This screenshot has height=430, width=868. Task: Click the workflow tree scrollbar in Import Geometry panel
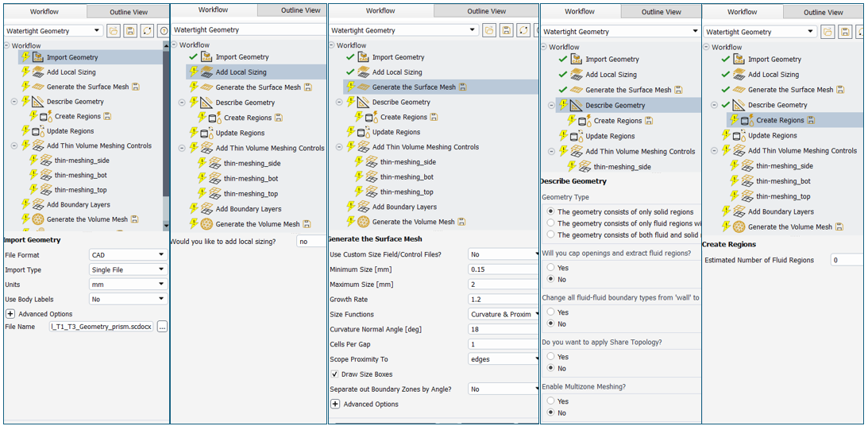click(166, 135)
